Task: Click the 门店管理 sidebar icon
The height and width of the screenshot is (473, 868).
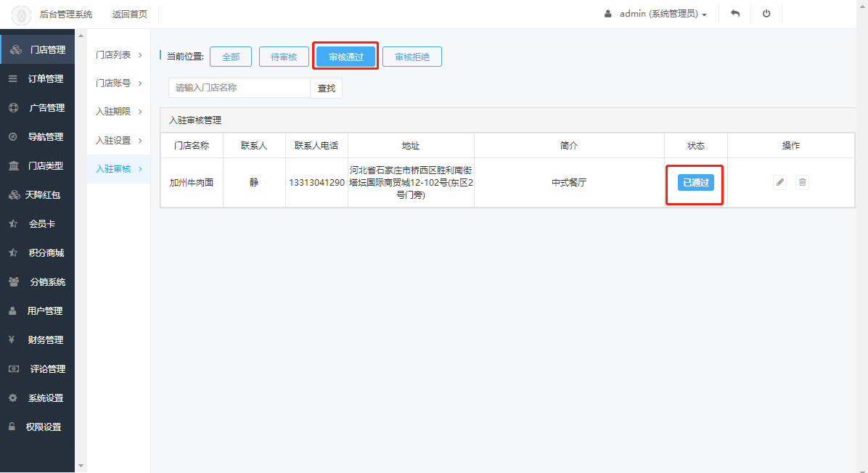Action: coord(15,50)
